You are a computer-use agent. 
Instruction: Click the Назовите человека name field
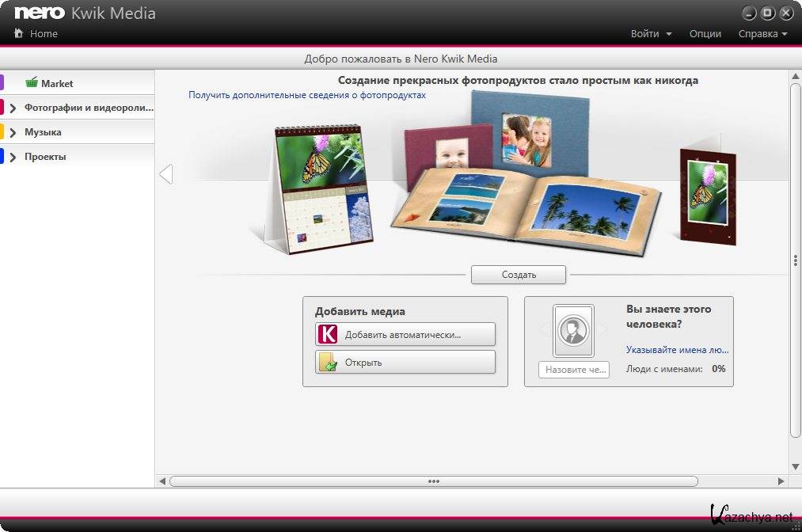coord(574,370)
